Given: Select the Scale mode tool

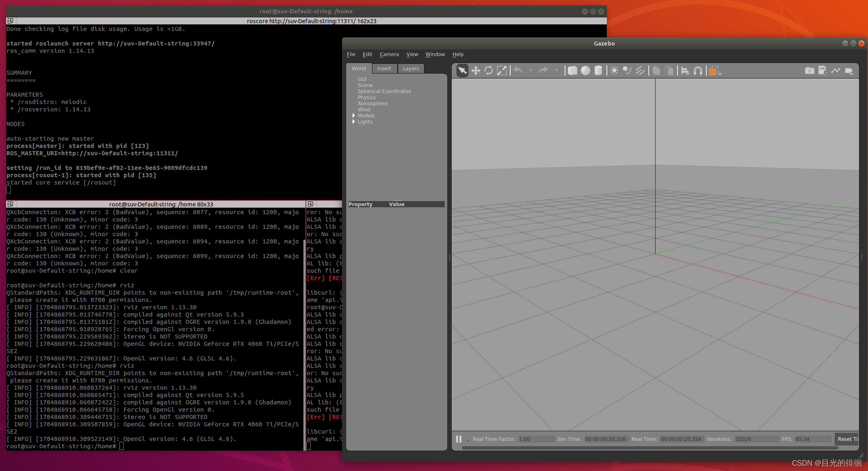Looking at the screenshot, I should coord(502,71).
